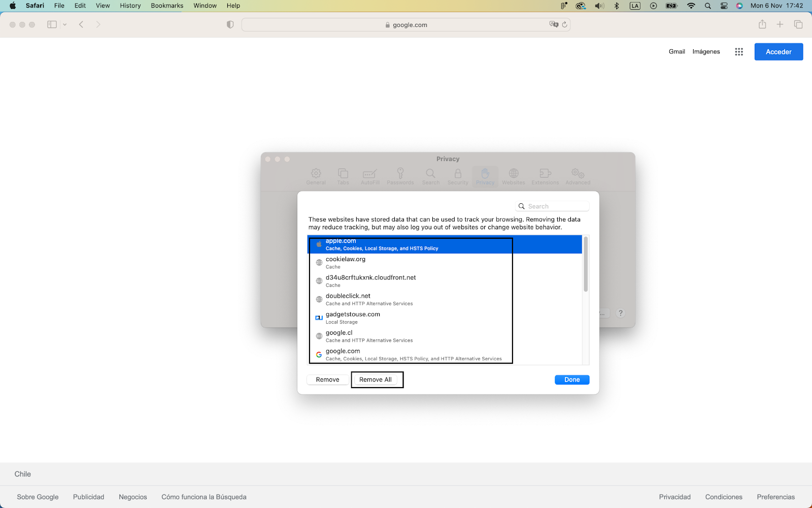This screenshot has width=812, height=508.
Task: Focus the google.com address bar
Action: pos(406,24)
